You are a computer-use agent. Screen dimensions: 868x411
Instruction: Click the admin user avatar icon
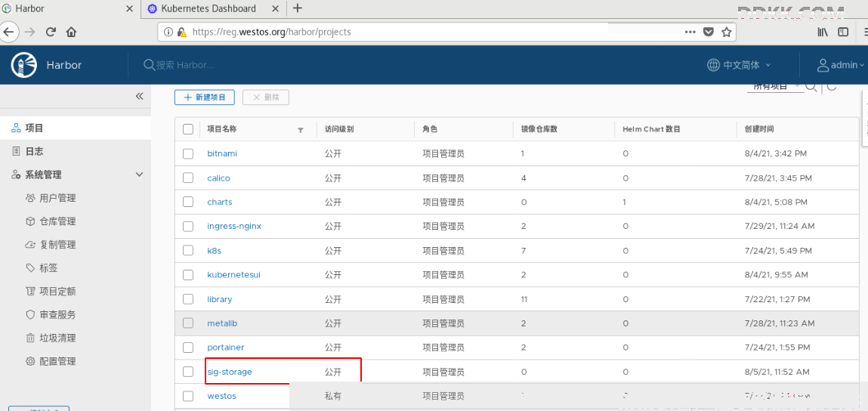tap(823, 65)
